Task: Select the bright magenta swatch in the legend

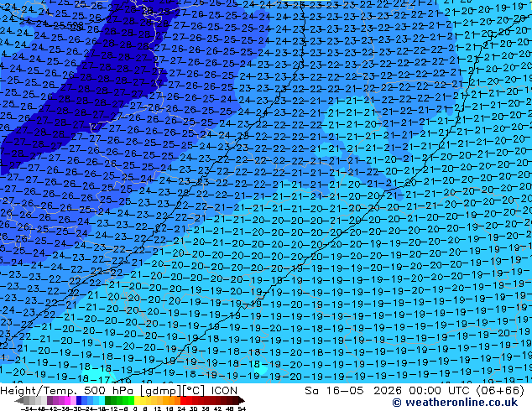Action: (x=67, y=400)
